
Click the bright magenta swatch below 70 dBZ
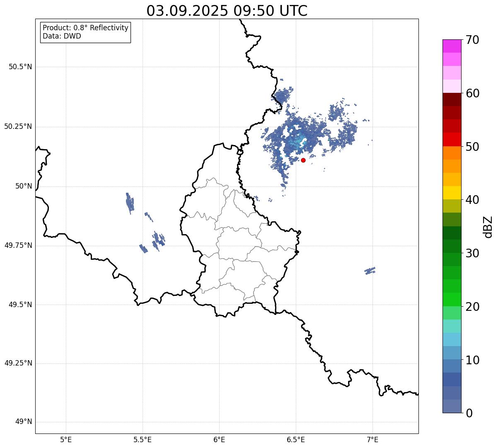tap(452, 46)
